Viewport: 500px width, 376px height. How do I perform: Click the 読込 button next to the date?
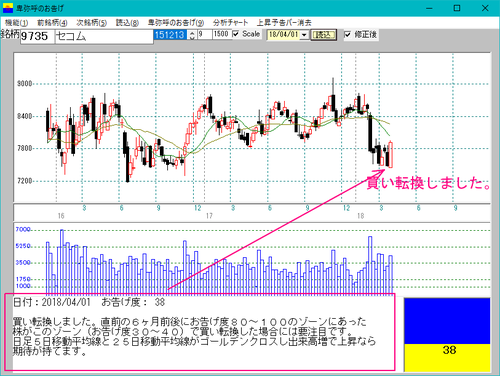(x=323, y=35)
